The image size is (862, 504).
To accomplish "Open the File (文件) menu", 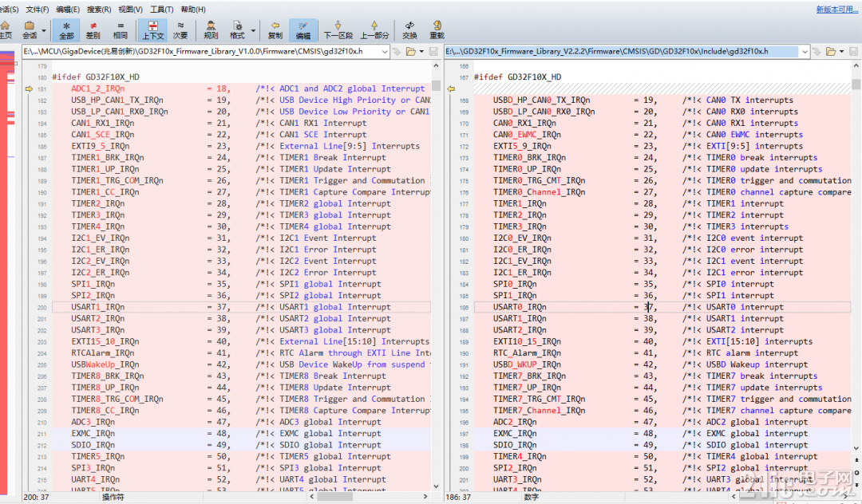I will tap(38, 10).
